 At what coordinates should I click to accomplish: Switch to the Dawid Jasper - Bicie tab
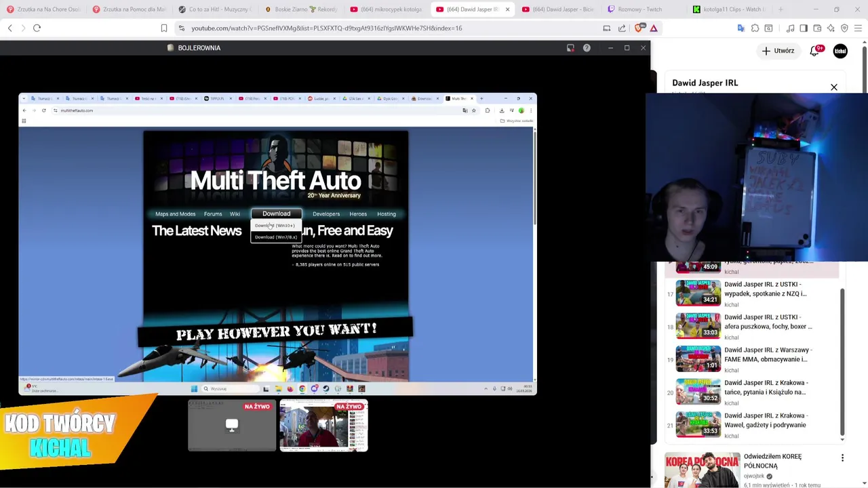[x=558, y=9]
